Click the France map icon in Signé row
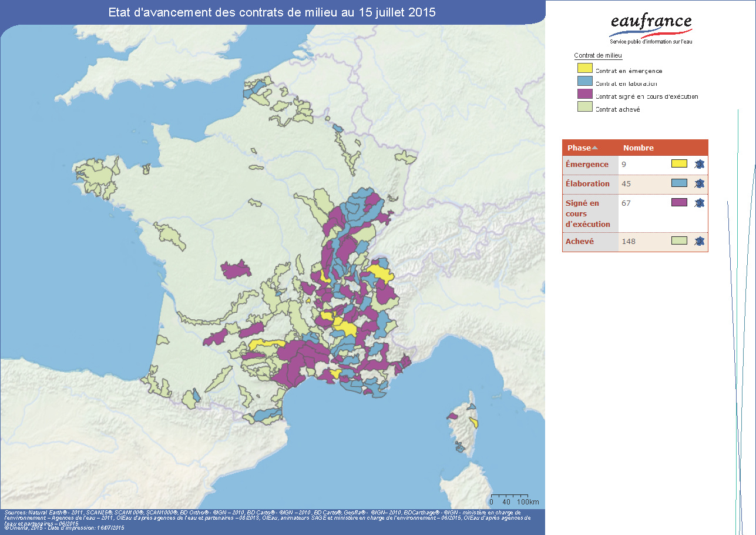Viewport: 756px width, 535px height. [x=699, y=203]
